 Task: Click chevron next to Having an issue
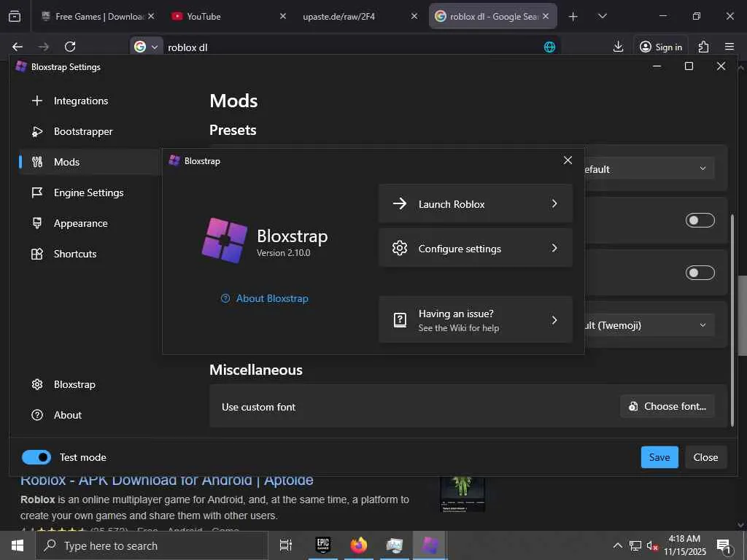tap(554, 320)
